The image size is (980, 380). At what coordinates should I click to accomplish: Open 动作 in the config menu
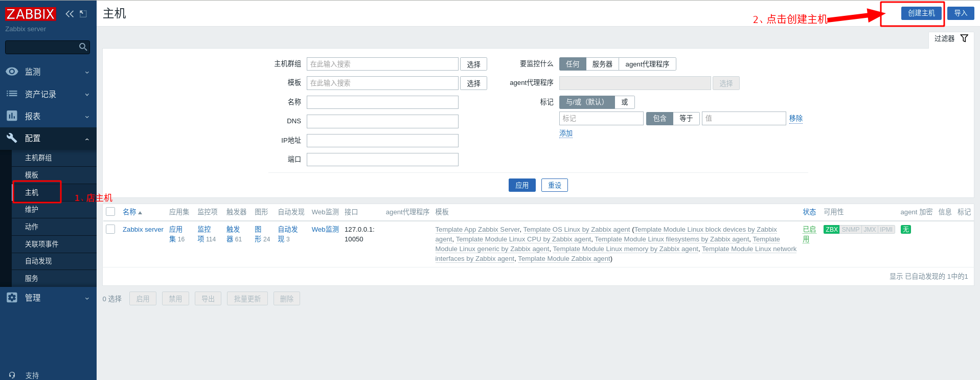pos(54,227)
